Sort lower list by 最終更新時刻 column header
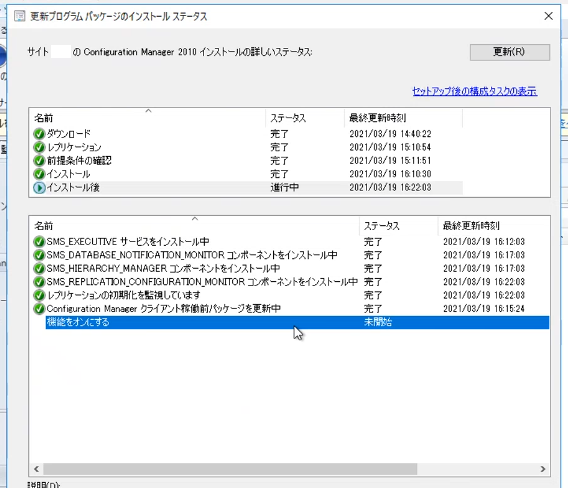The height and width of the screenshot is (488, 568). pyautogui.click(x=494, y=226)
